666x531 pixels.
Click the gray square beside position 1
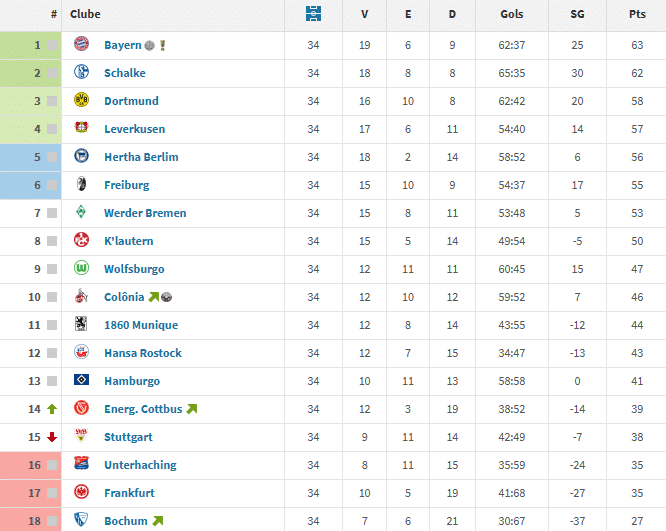click(52, 45)
